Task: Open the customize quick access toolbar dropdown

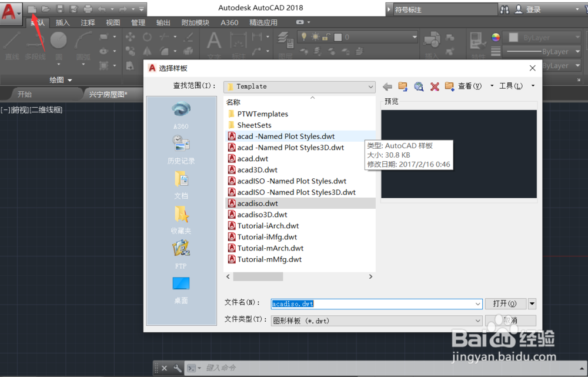Action: pos(141,9)
